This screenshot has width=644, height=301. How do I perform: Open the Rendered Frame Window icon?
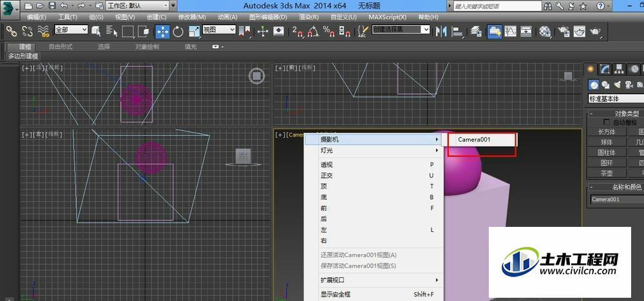tap(580, 31)
